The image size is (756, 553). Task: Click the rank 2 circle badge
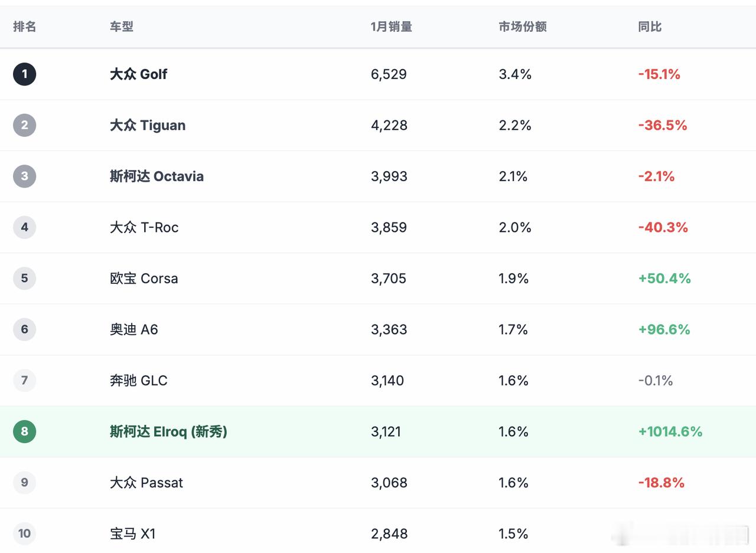tap(24, 125)
